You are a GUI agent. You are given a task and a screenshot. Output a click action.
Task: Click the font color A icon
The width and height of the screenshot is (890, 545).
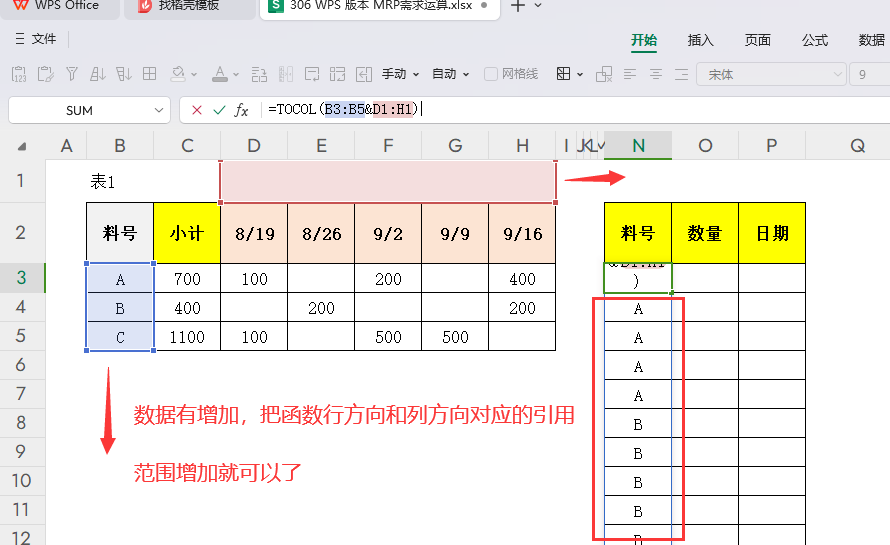220,74
